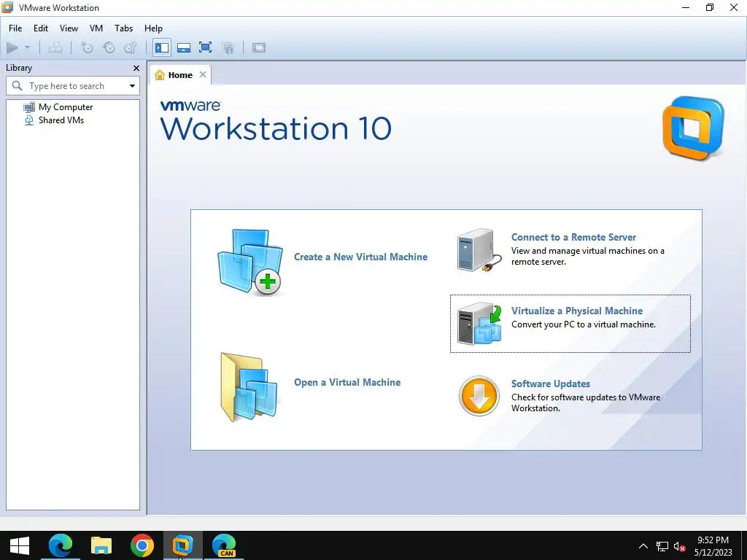Click the Send Ctrl+Alt+Del toolbar icon
This screenshot has height=560, width=747.
pyautogui.click(x=55, y=47)
